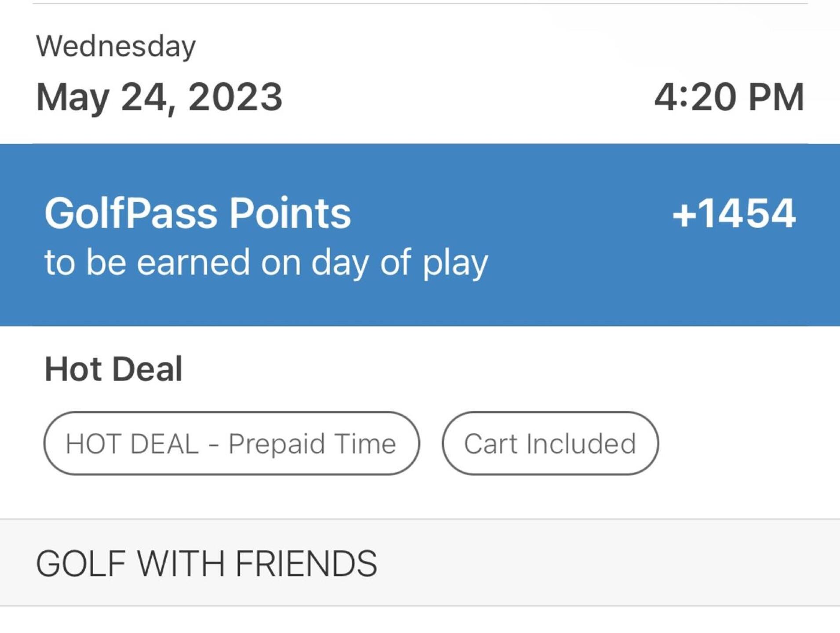The width and height of the screenshot is (840, 633).
Task: Select the 4:20 PM tee time
Action: click(x=729, y=97)
